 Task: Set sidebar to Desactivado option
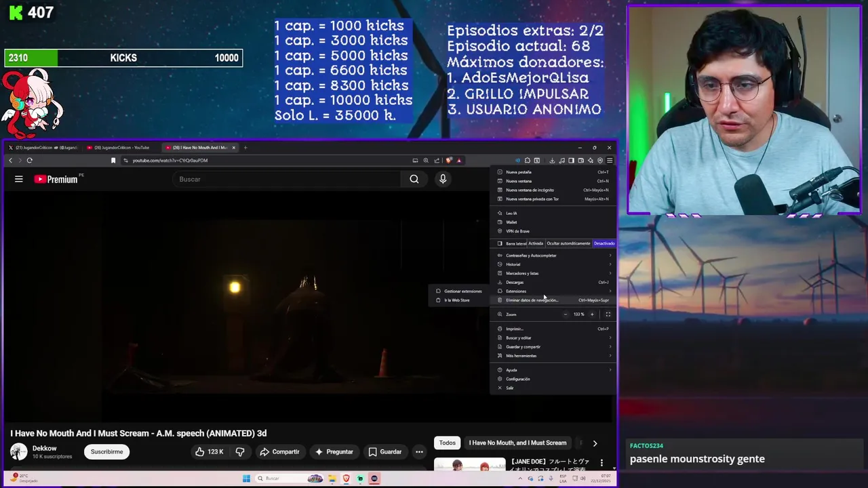[604, 243]
